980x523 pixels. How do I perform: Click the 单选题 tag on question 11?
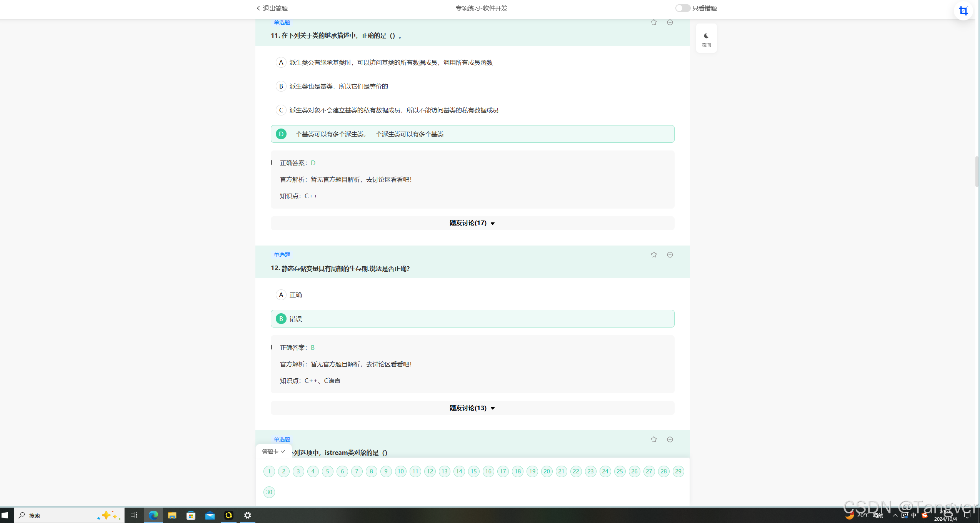click(282, 22)
